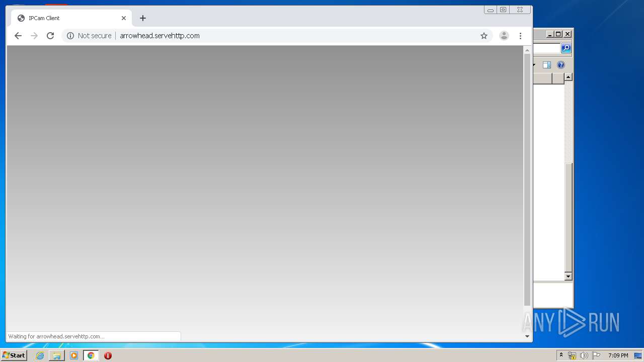Click the Chrome vertical scrollbar thumb

(527, 179)
